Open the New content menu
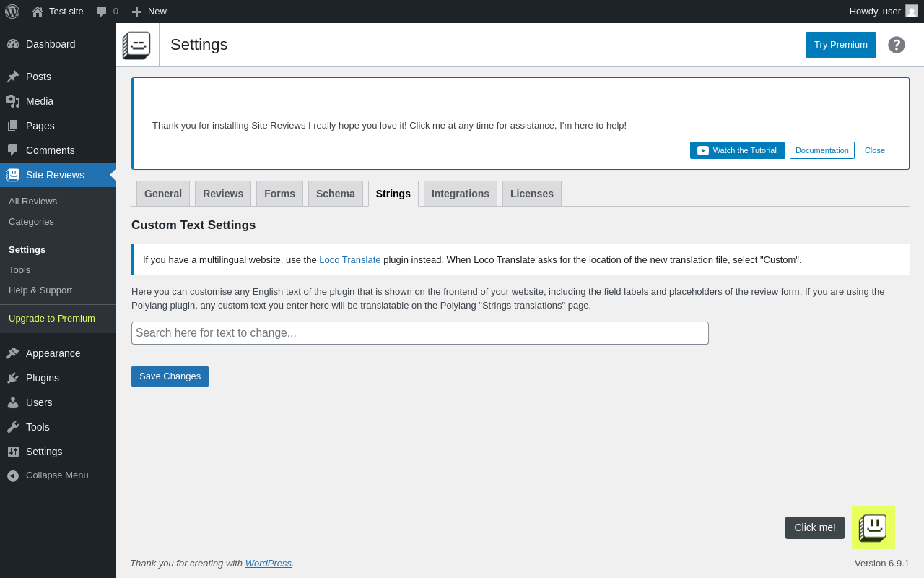This screenshot has width=924, height=578. 149,12
